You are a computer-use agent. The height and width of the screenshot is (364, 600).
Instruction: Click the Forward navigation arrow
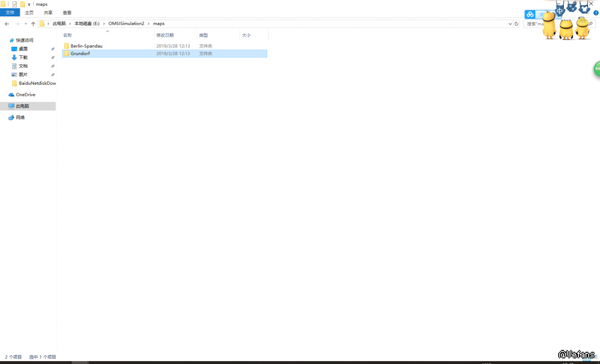[17, 23]
